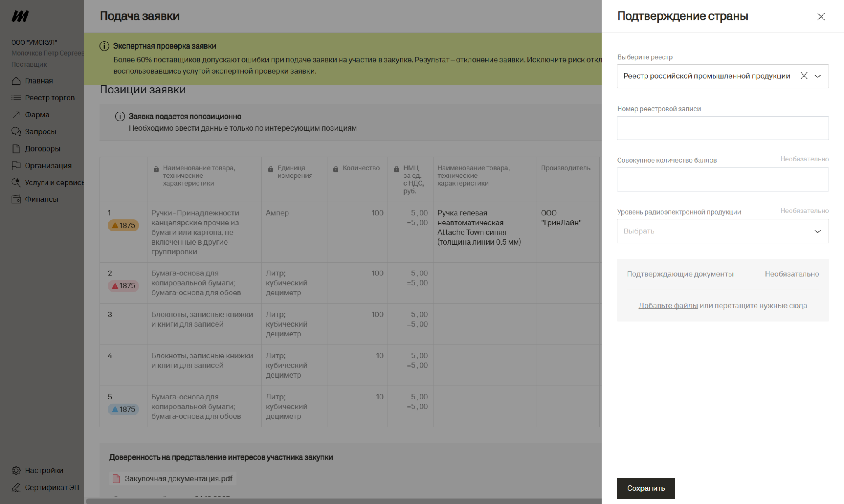Click the Номер реестровой записи field
The width and height of the screenshot is (844, 504).
[x=722, y=128]
